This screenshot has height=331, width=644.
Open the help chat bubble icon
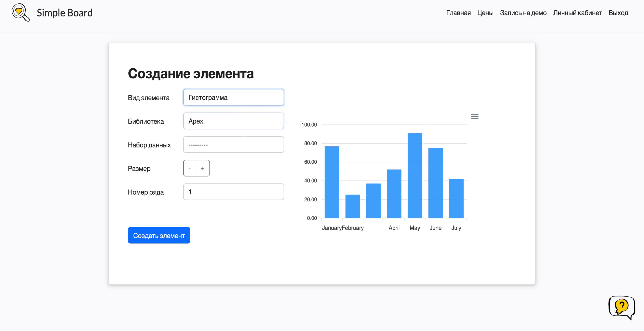coord(622,308)
